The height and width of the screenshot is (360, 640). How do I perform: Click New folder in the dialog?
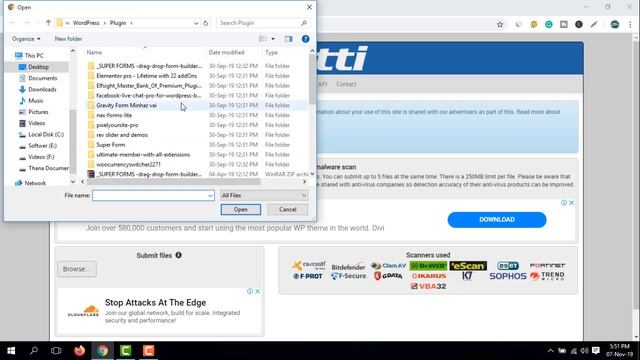[x=68, y=39]
